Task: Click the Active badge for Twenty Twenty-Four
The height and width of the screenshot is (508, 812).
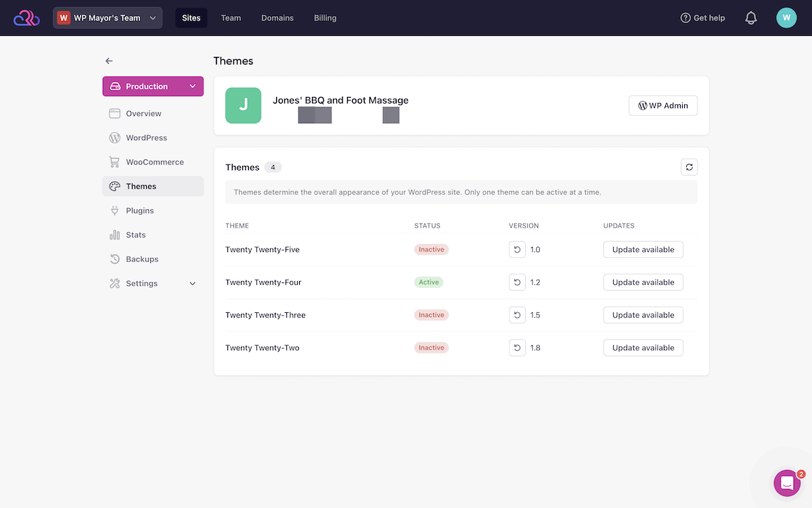Action: point(429,282)
